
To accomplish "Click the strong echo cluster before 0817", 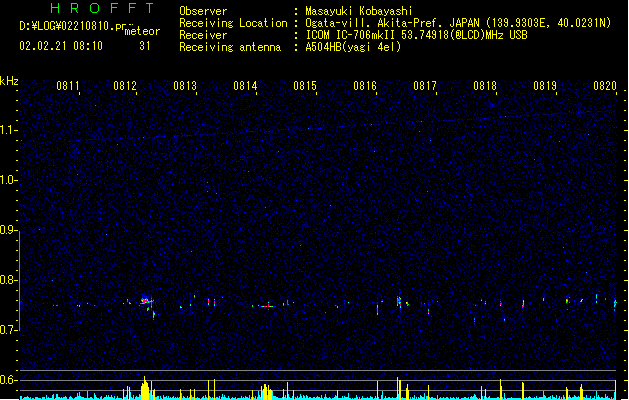I will [399, 302].
